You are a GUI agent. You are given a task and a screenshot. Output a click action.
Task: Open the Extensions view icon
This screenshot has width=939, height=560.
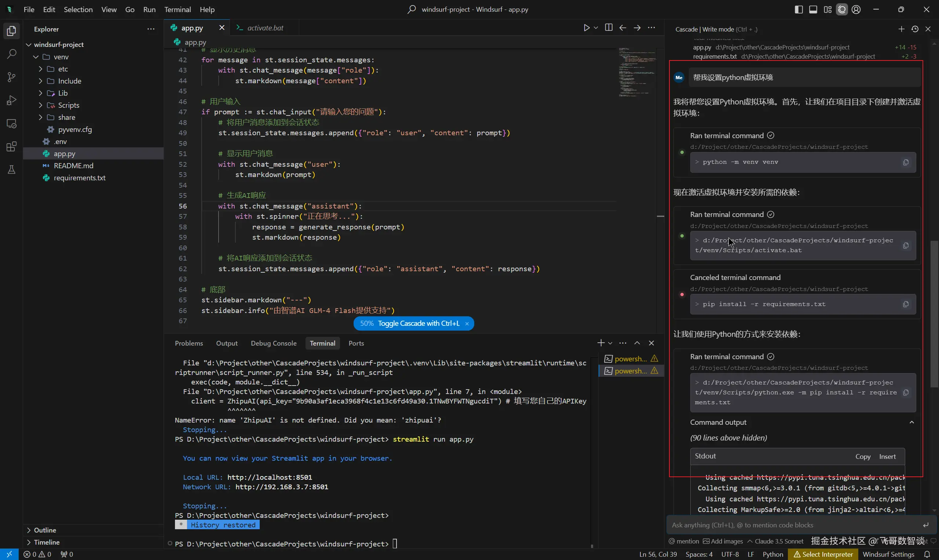(11, 147)
